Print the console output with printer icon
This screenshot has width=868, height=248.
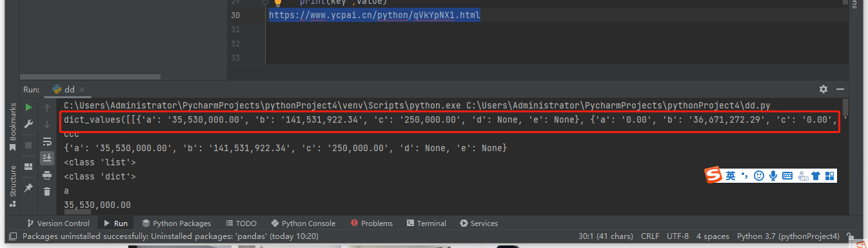click(x=47, y=174)
